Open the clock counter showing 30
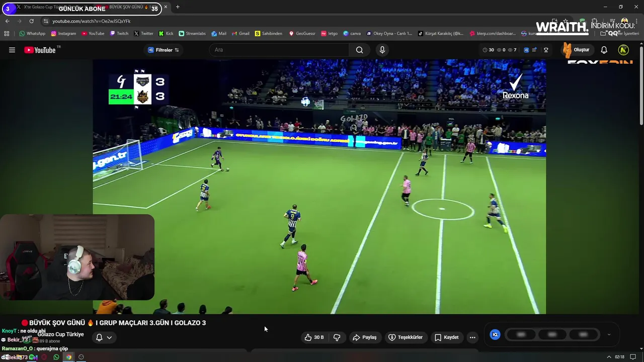Viewport: 644px width, 362px height. (488, 50)
